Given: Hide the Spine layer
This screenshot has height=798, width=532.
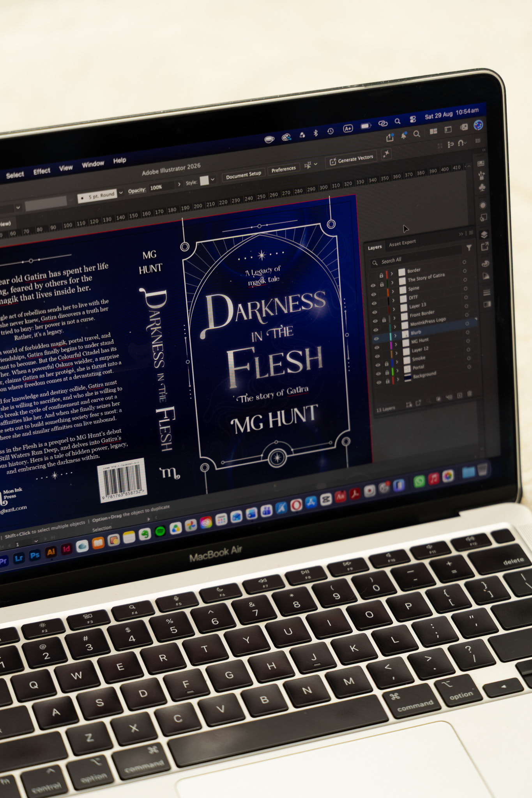Looking at the screenshot, I should 374,294.
